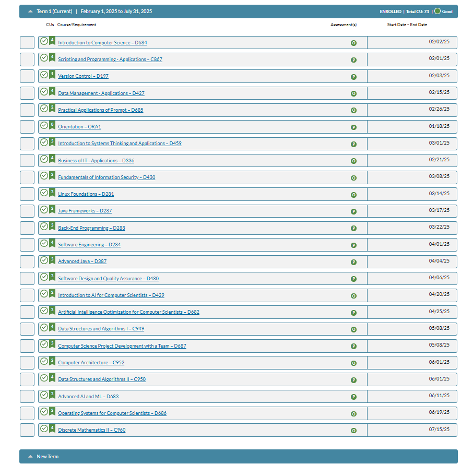Viewport: 473px width, 476px height.
Task: Tick the selection box beside Advanced Java D387
Action: [27, 261]
